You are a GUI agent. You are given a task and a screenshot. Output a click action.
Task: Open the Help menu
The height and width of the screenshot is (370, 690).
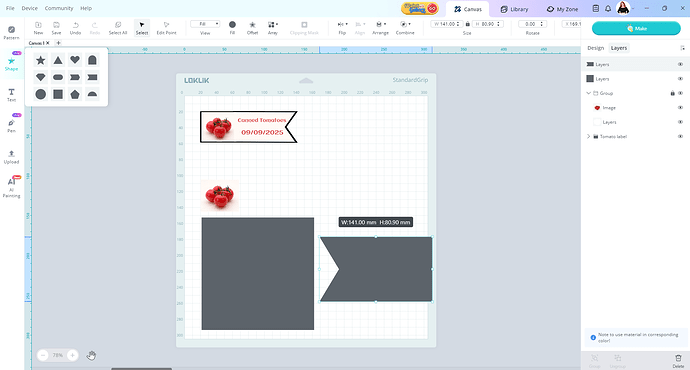point(86,8)
